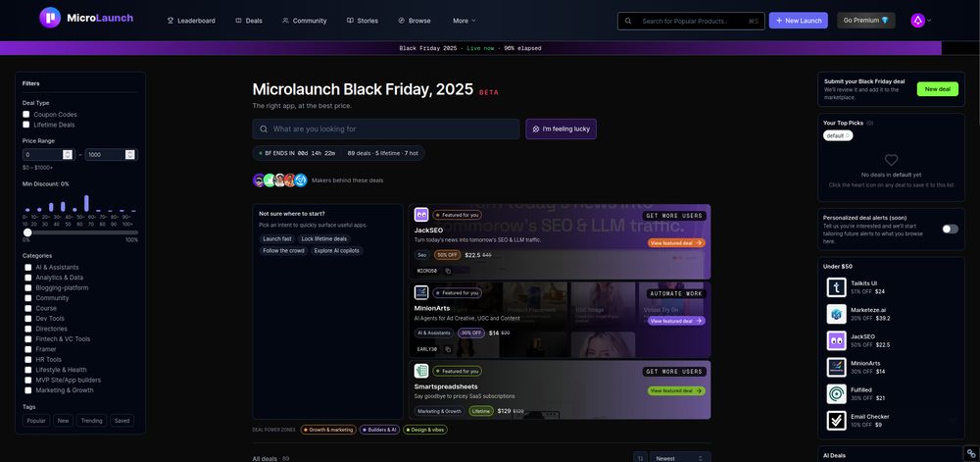Check the Fintech & VC Tools category
This screenshot has height=462, width=980.
tap(28, 338)
